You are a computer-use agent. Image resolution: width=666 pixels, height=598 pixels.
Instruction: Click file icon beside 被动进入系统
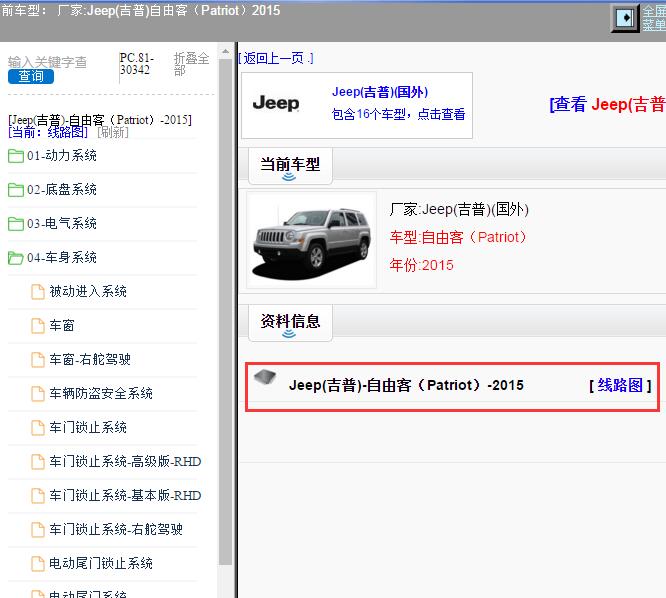coord(38,292)
